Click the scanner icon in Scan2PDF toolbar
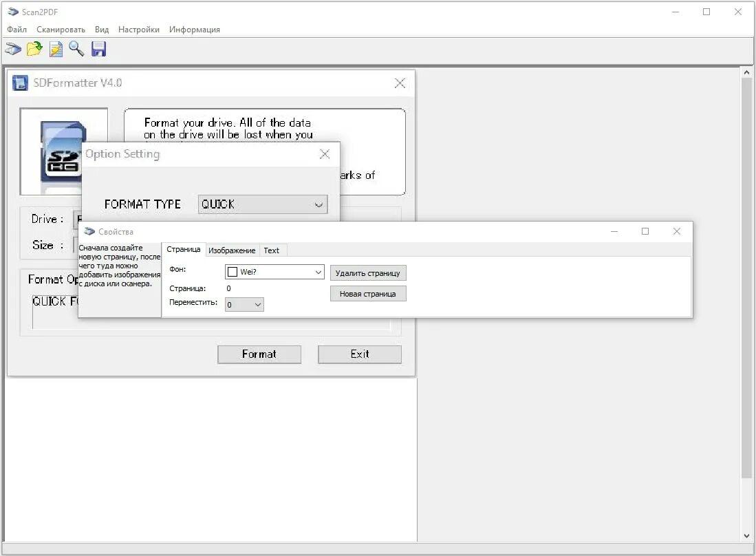756x556 pixels. (x=13, y=49)
